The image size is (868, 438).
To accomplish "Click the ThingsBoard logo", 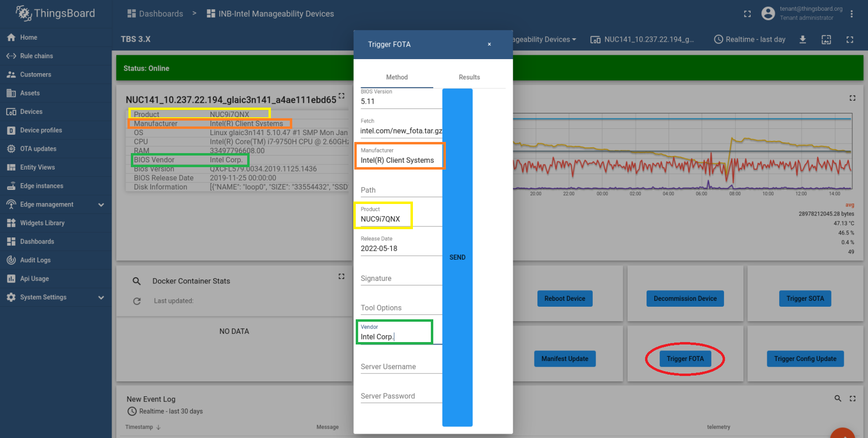I will (x=55, y=13).
